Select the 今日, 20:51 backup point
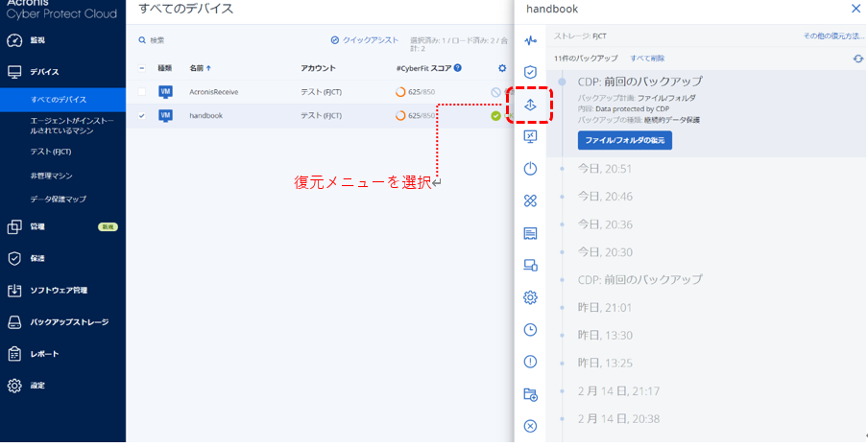The height and width of the screenshot is (447, 868). 604,169
